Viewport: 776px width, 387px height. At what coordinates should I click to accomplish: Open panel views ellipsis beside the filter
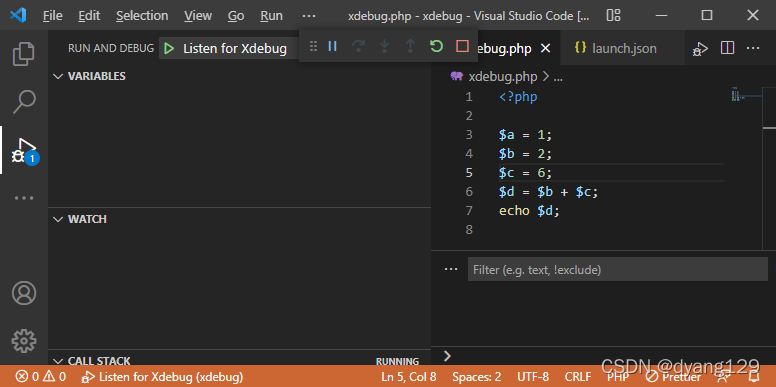[x=451, y=269]
